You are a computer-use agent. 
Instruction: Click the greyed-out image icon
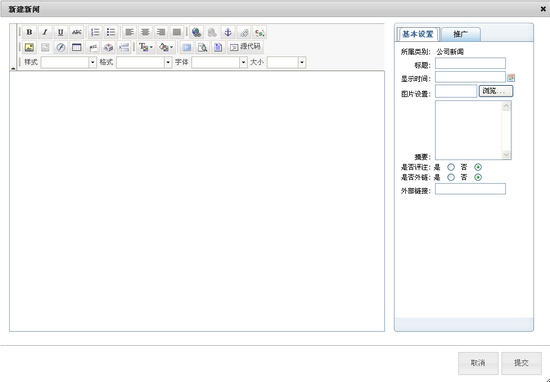pos(45,47)
